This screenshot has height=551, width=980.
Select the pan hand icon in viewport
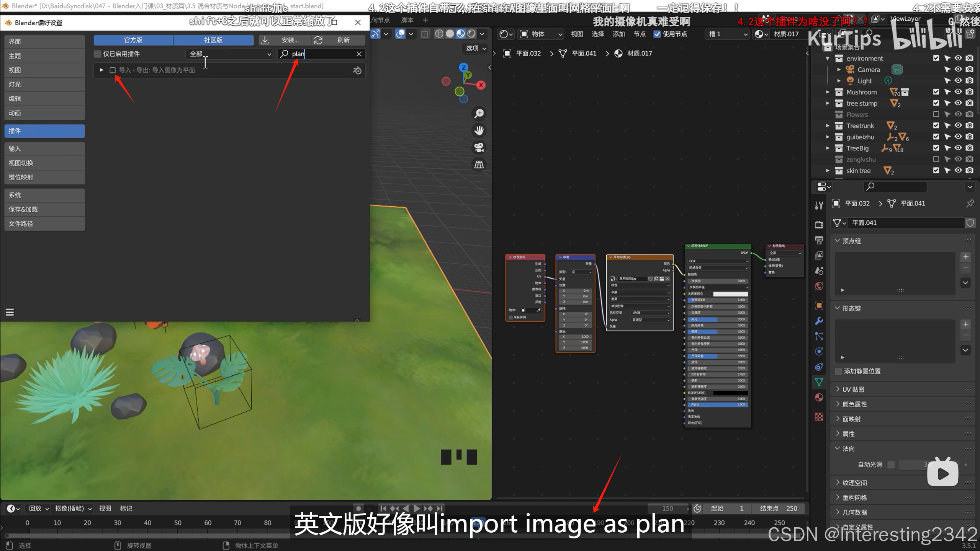pyautogui.click(x=479, y=130)
